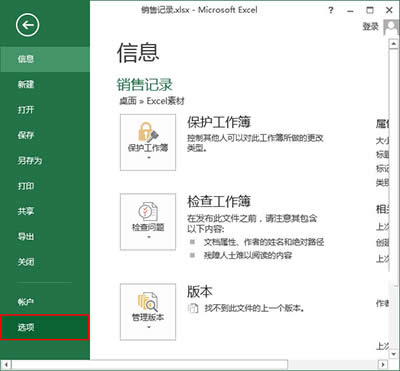Open the 共享 menu entry
The height and width of the screenshot is (371, 400).
click(x=45, y=211)
